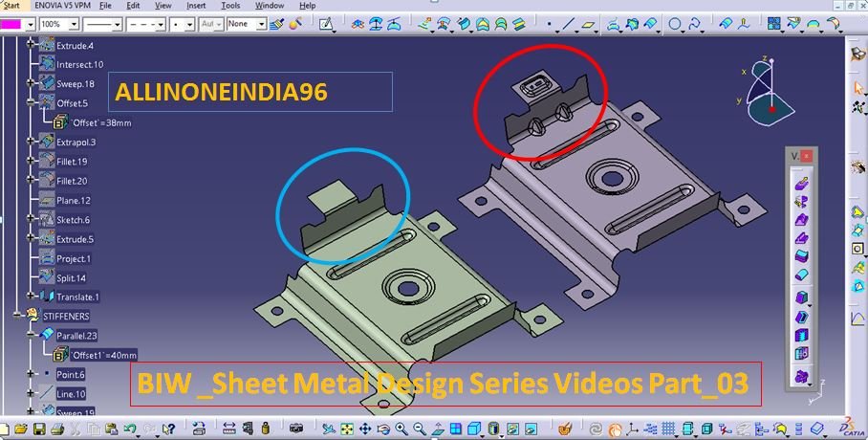868x440 pixels.
Task: Select the Rotate view tool
Action: (383, 429)
